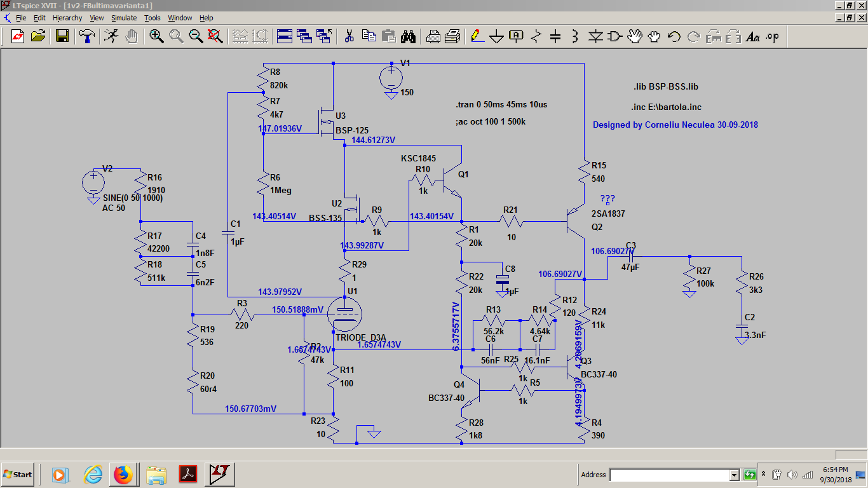Screen dimensions: 868x488
Task: Click the 'KSC1845' transistor label
Action: [x=418, y=158]
